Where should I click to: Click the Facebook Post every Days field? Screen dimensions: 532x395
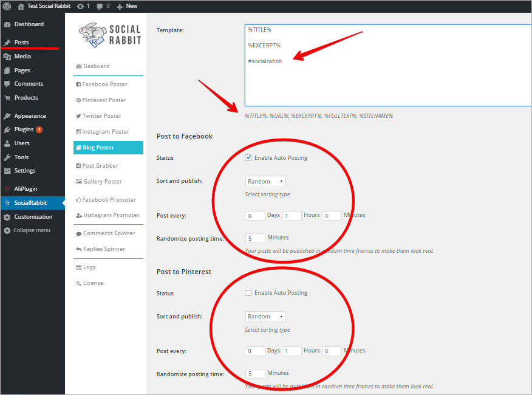[255, 216]
